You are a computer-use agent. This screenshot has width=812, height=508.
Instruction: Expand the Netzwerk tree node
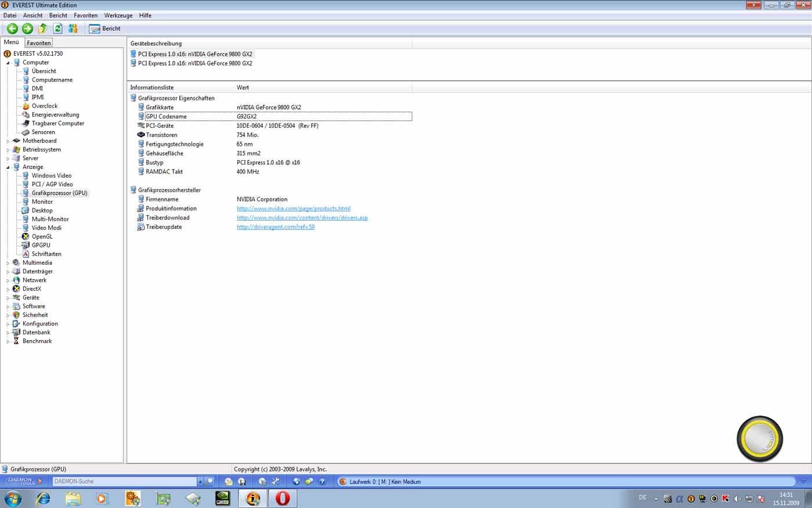[8, 280]
